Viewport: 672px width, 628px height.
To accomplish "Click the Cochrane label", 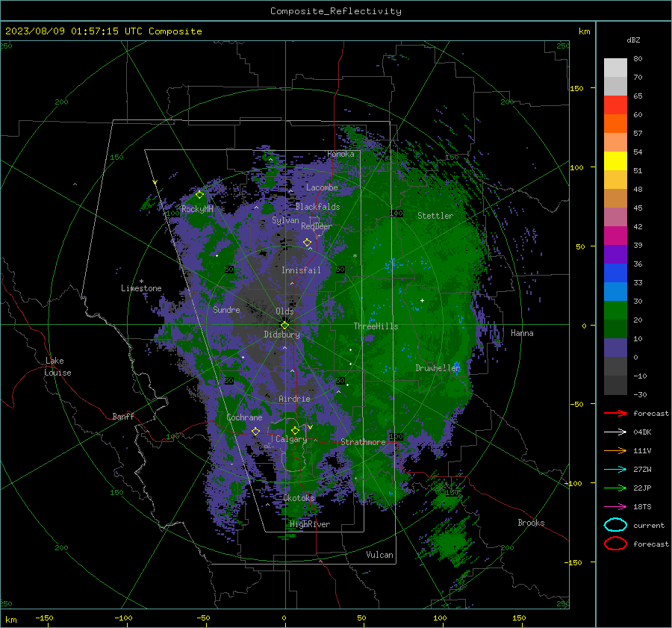I will pos(244,417).
